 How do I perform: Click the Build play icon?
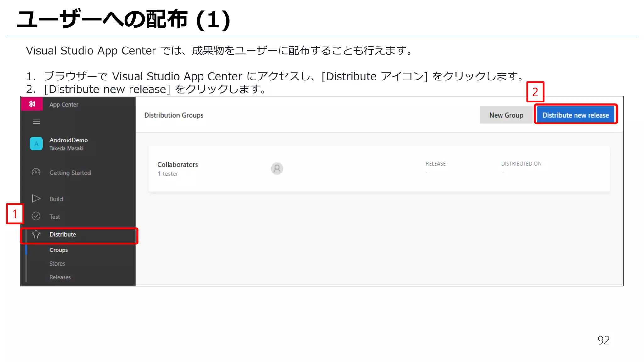pos(36,199)
